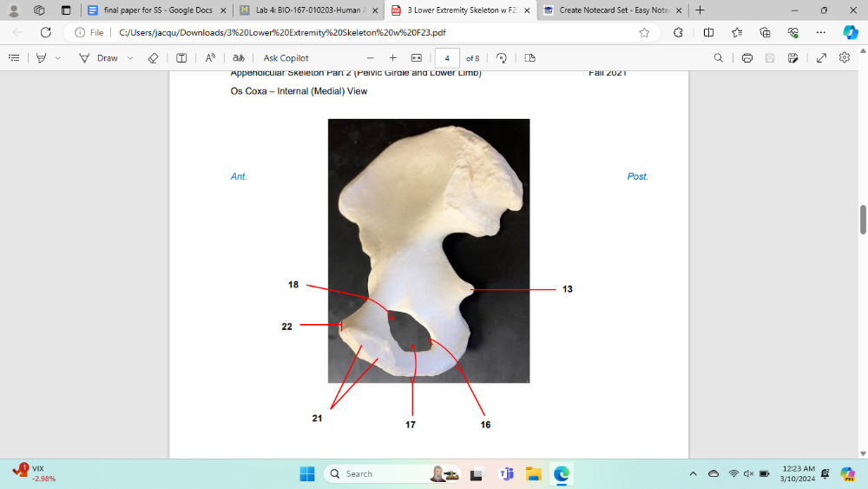Show hidden system tray icons

point(693,473)
